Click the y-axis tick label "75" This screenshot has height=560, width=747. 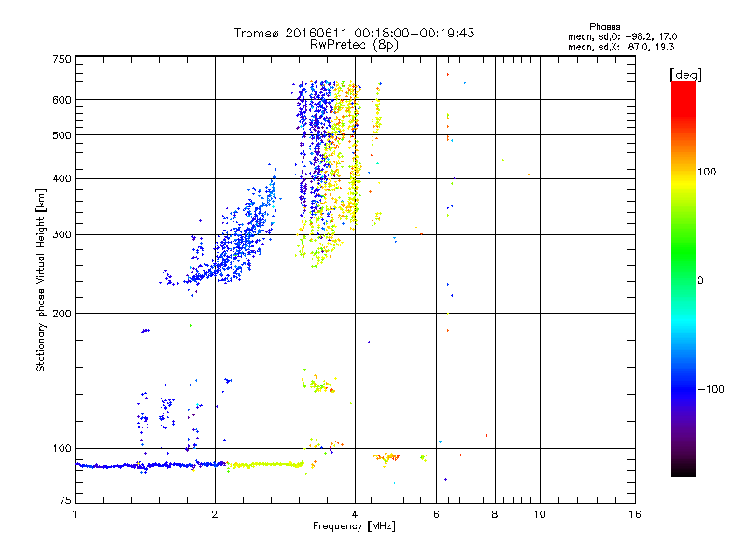(x=65, y=500)
